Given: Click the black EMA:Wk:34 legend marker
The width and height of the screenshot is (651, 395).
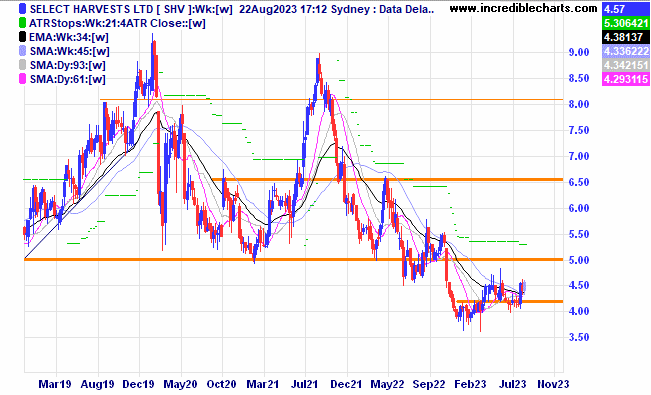Looking at the screenshot, I should pos(22,37).
